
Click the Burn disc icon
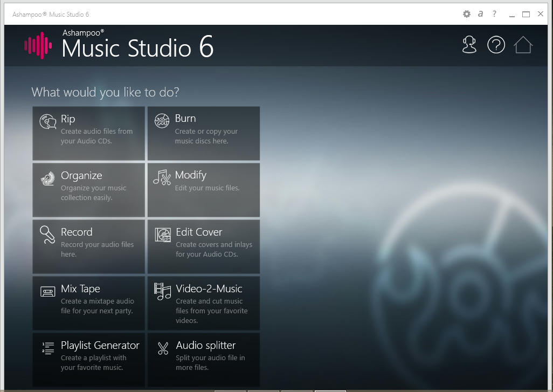pos(162,121)
